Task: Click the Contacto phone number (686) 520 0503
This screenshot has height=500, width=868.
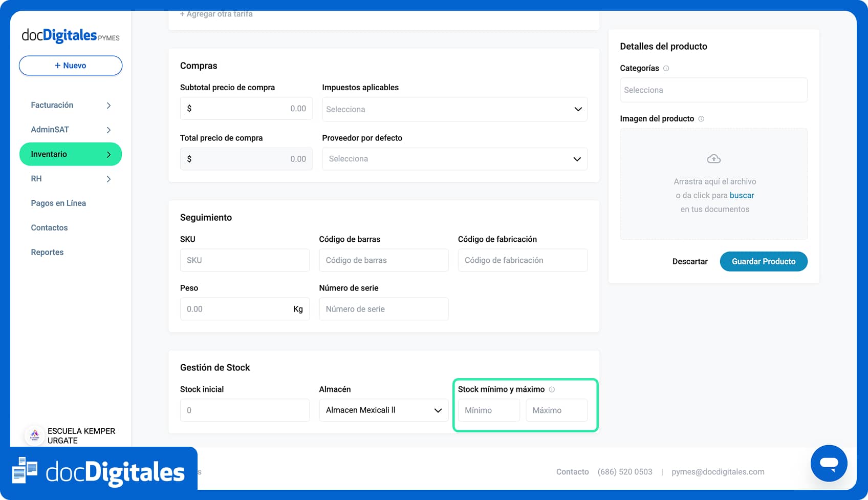Action: tap(625, 472)
